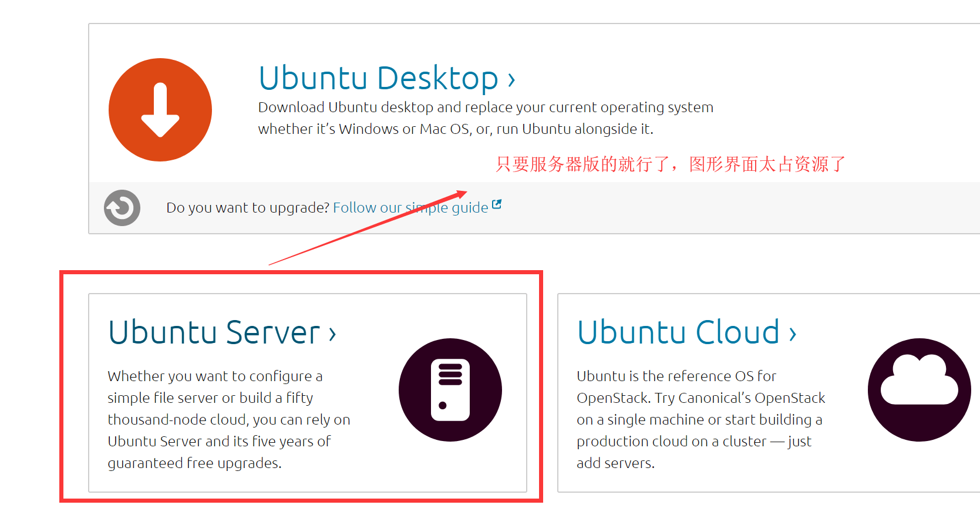Click the grey circular upgrade icon
980x525 pixels.
point(122,208)
